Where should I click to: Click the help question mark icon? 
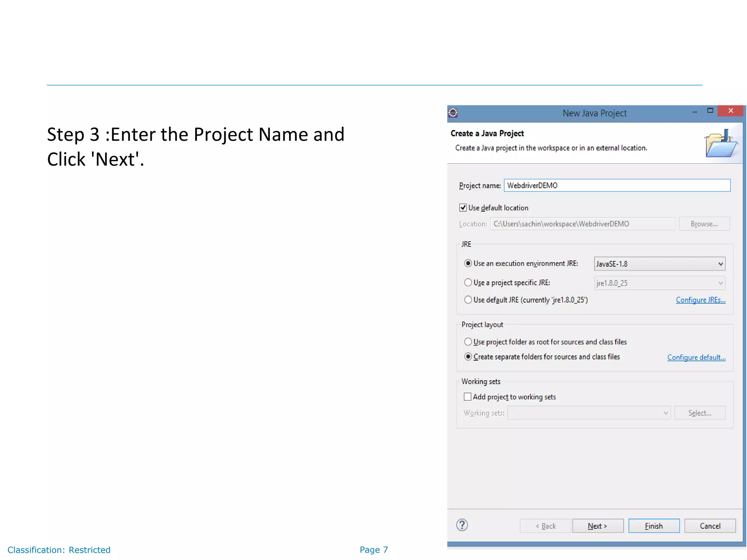[x=462, y=525]
